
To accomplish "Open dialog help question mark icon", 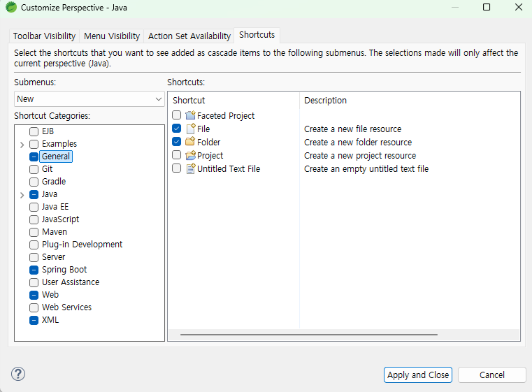I will pos(18,374).
